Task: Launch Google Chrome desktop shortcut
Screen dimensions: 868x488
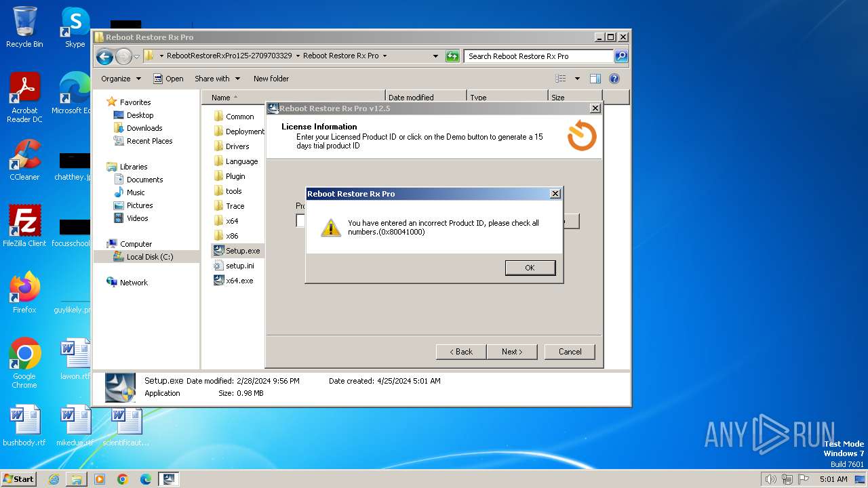Action: [x=24, y=363]
